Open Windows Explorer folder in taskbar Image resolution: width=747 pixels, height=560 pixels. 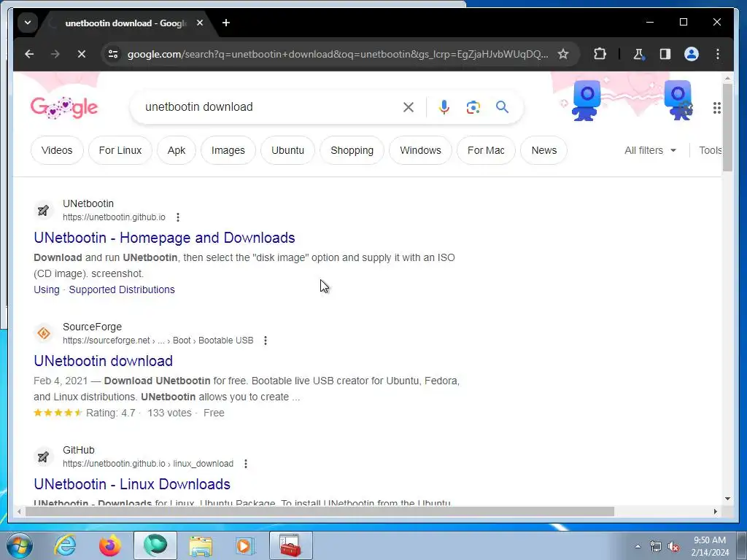pyautogui.click(x=201, y=545)
